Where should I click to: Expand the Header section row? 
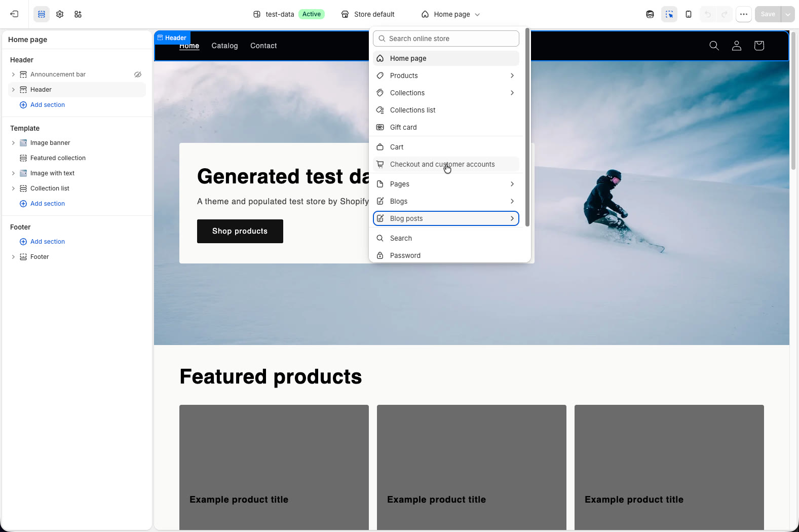click(x=13, y=90)
